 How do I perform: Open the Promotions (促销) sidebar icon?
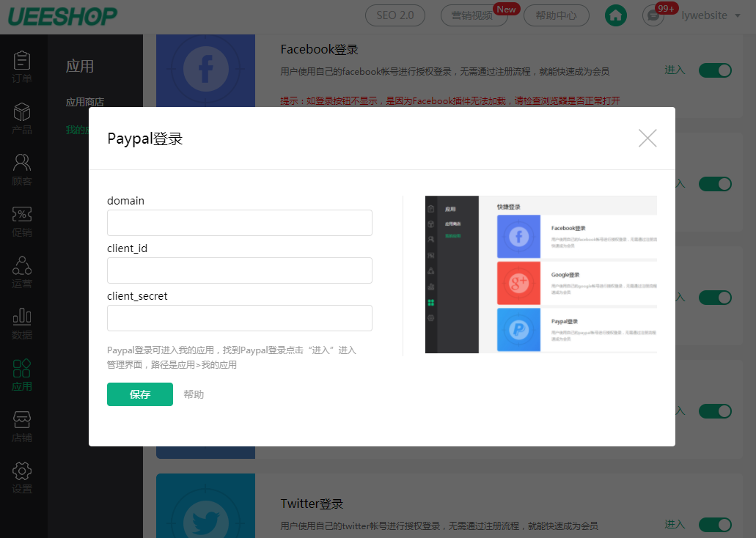point(22,220)
